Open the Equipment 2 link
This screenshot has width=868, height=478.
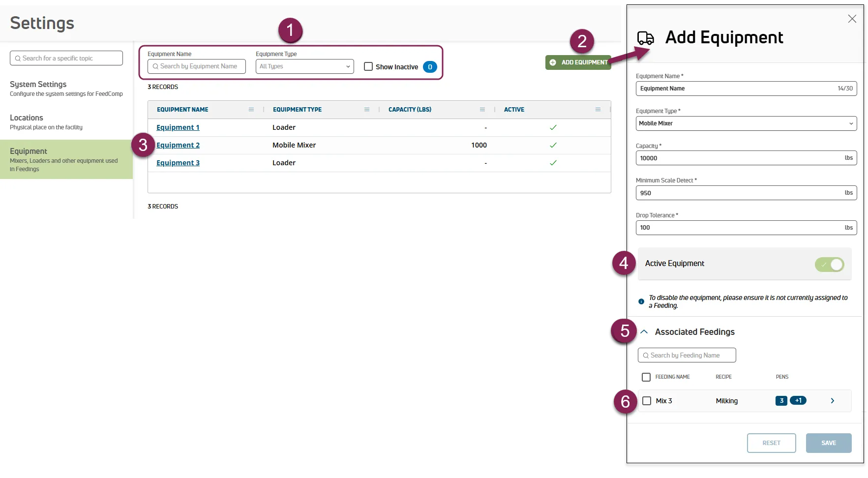(178, 145)
